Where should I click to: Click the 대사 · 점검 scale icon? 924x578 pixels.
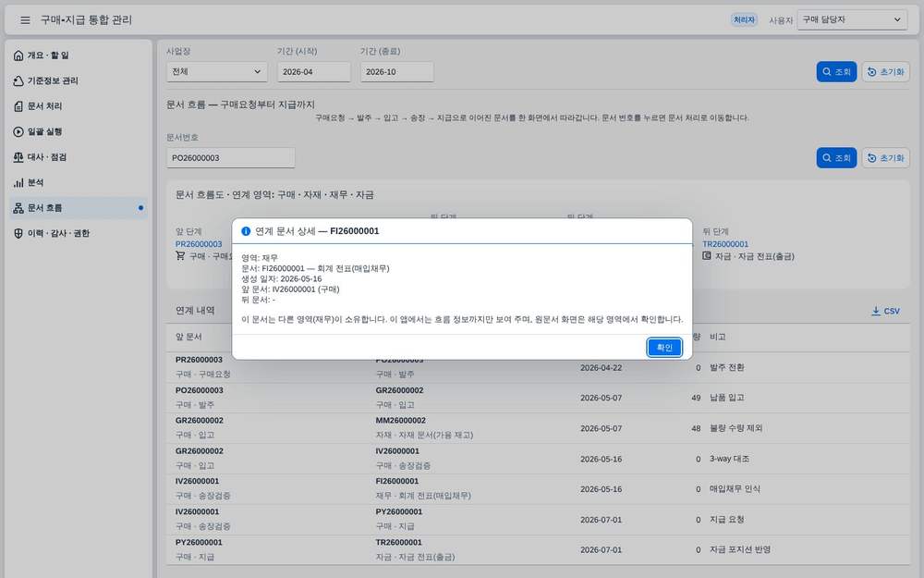coord(18,157)
